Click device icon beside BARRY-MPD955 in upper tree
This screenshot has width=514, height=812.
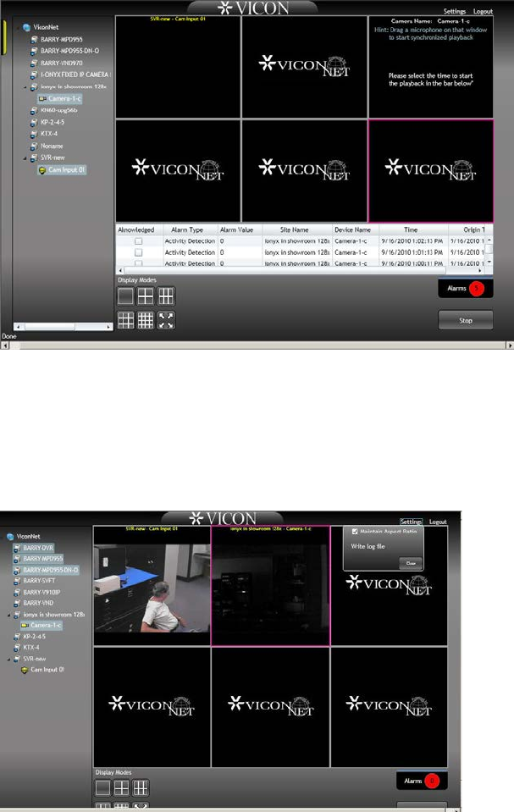click(34, 39)
